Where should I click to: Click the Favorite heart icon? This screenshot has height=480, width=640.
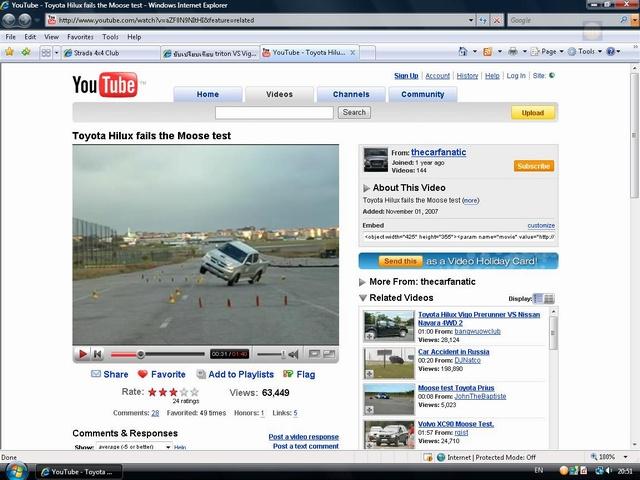143,374
